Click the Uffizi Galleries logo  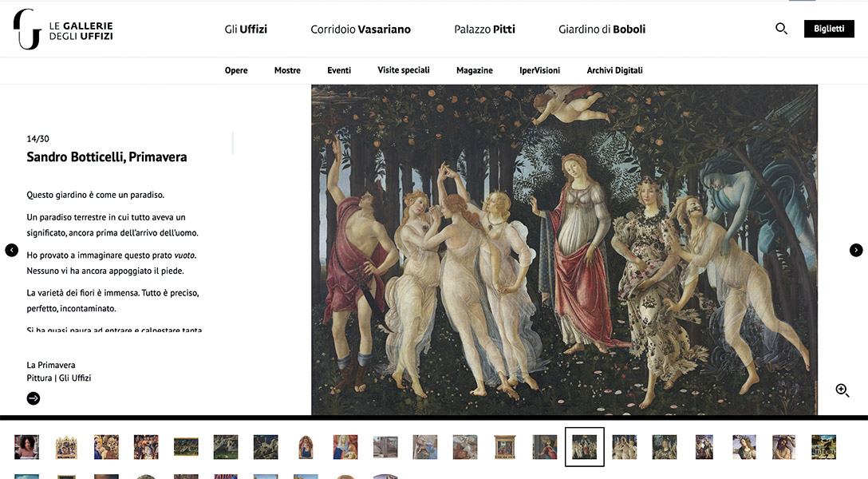coord(63,30)
